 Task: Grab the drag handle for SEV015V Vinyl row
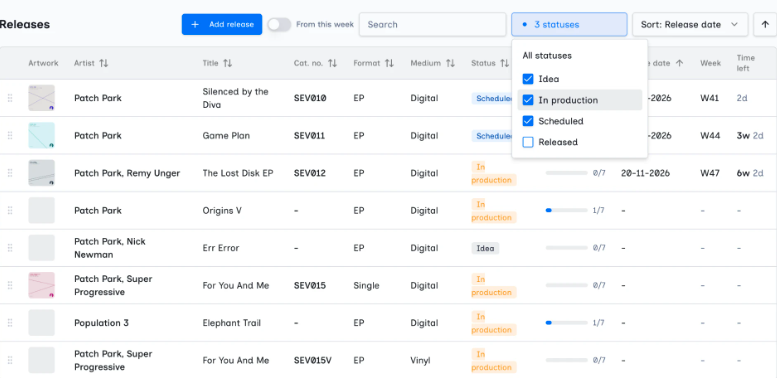click(10, 360)
